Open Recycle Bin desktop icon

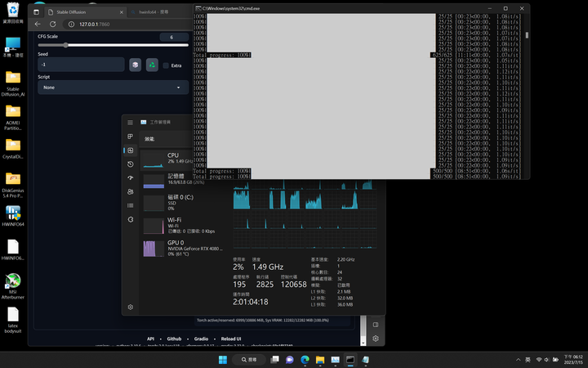(13, 13)
